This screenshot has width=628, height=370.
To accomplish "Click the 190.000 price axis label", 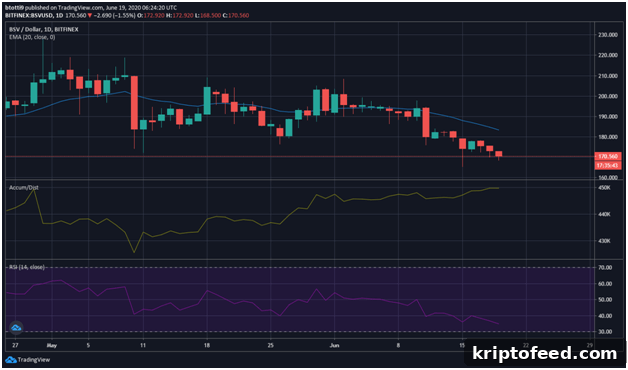I will (608, 117).
